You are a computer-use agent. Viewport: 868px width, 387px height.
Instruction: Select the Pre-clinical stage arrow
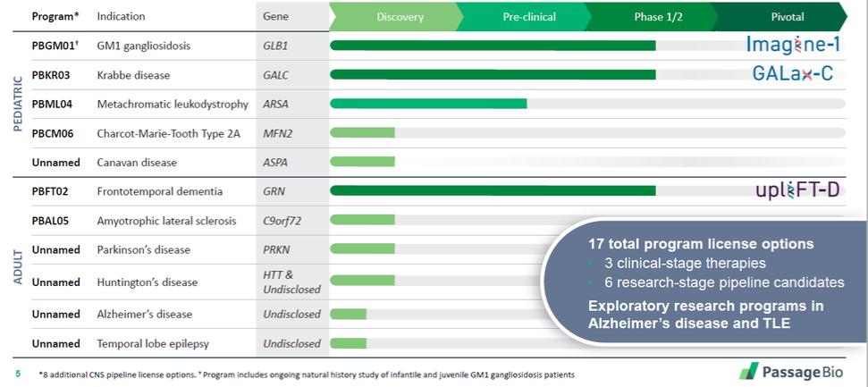[523, 17]
